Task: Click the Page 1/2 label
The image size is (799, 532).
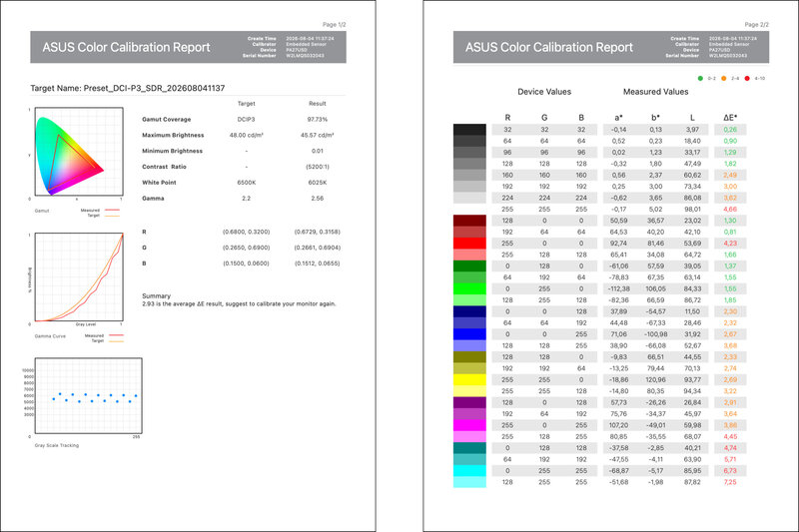Action: coord(335,24)
